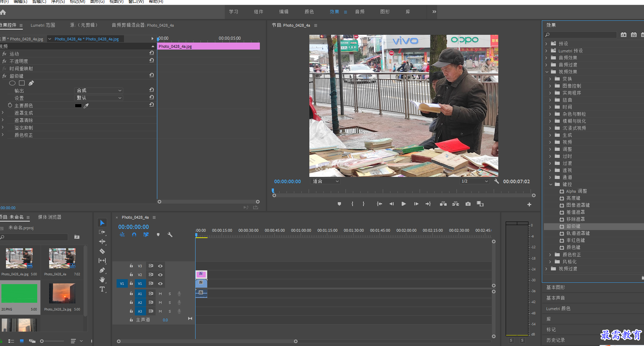Viewport: 644px width, 346px height.
Task: Open 基本声音 panel
Action: (x=556, y=298)
